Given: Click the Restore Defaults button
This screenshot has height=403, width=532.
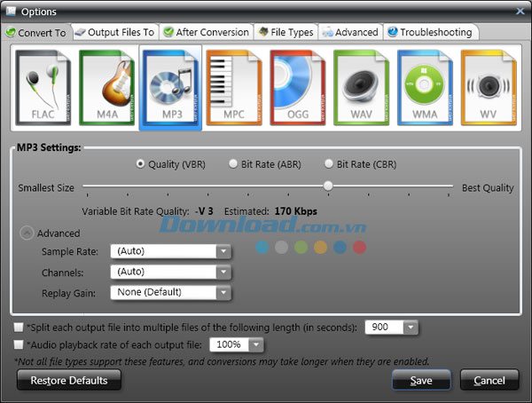Looking at the screenshot, I should tap(69, 380).
